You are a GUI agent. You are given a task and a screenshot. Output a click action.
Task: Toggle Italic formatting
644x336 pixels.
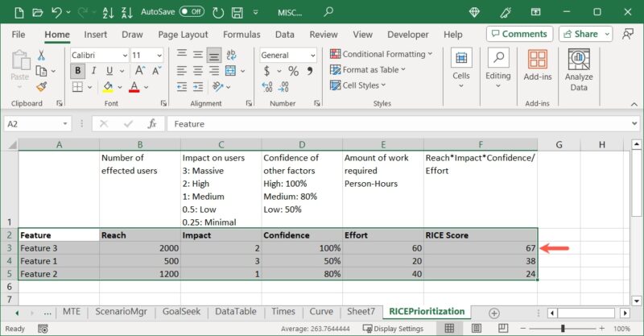click(93, 71)
